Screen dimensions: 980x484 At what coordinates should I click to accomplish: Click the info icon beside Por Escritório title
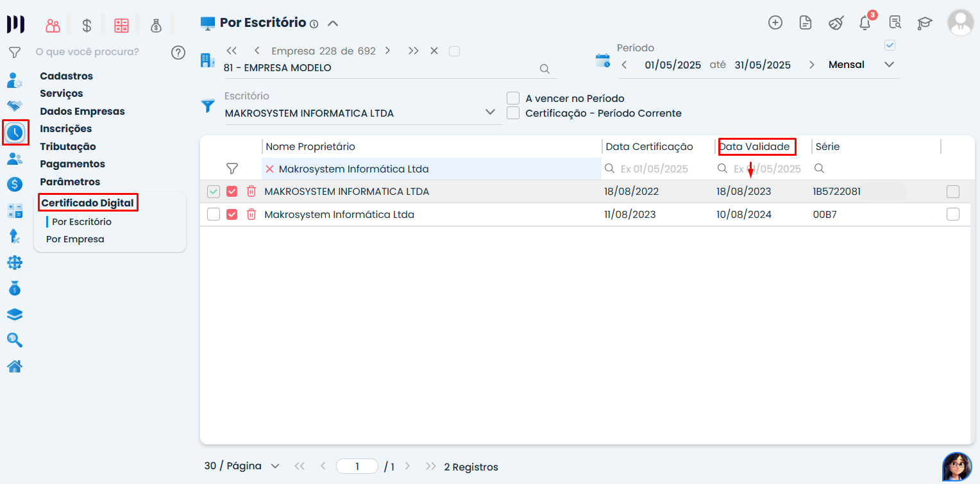click(x=314, y=24)
